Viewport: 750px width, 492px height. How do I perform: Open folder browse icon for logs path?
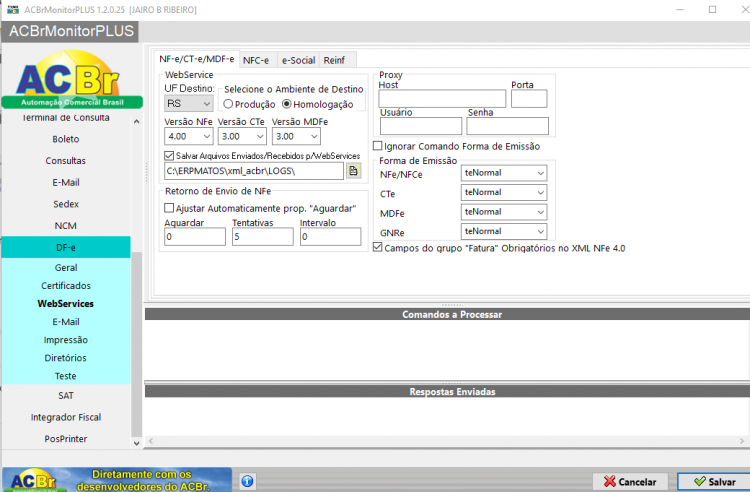pyautogui.click(x=353, y=171)
